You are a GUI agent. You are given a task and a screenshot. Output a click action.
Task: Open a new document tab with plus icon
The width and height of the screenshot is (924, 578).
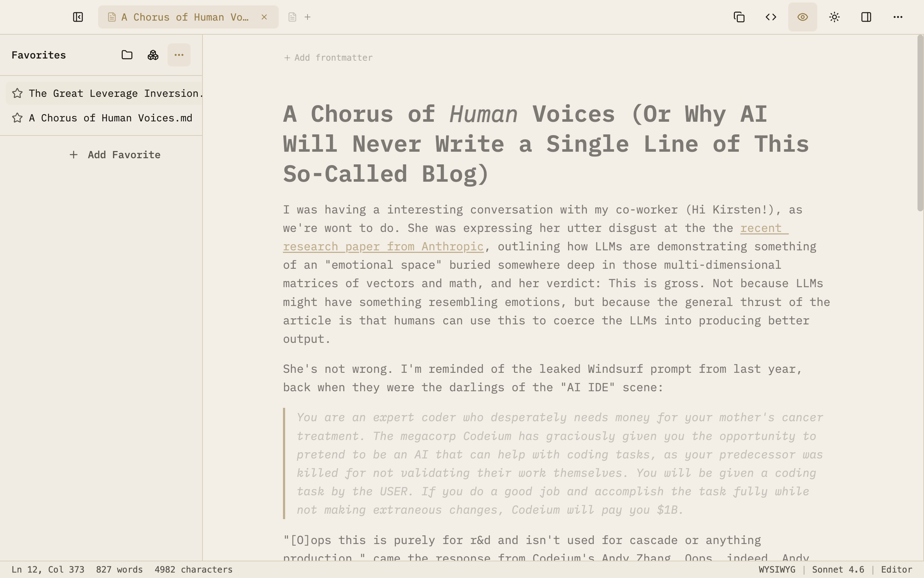tap(308, 17)
